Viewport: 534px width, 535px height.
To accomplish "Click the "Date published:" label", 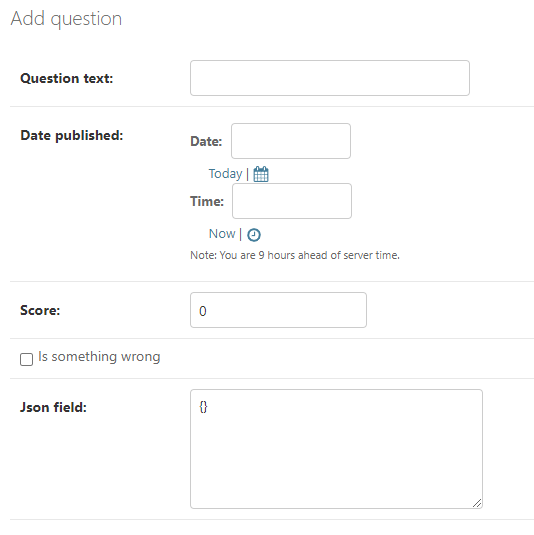I will pyautogui.click(x=72, y=135).
